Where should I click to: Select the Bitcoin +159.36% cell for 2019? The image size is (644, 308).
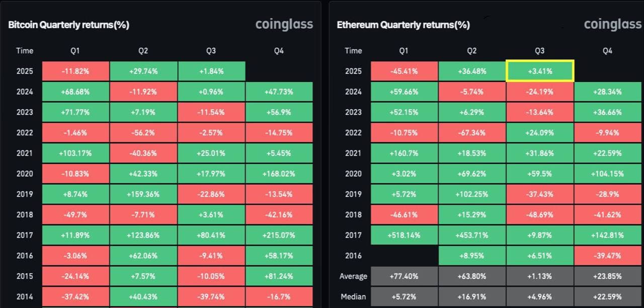click(x=143, y=194)
